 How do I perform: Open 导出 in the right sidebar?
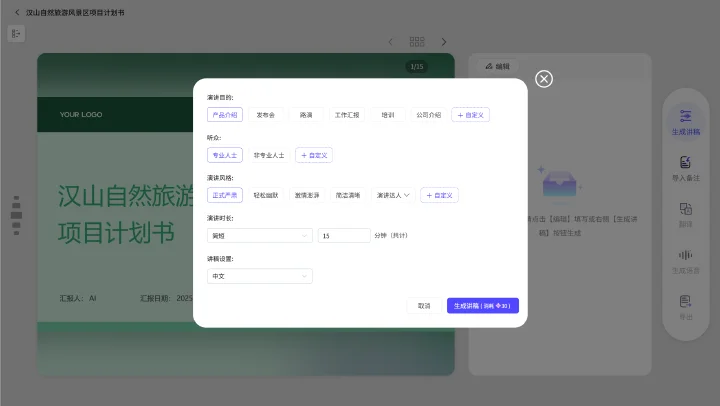pyautogui.click(x=686, y=308)
